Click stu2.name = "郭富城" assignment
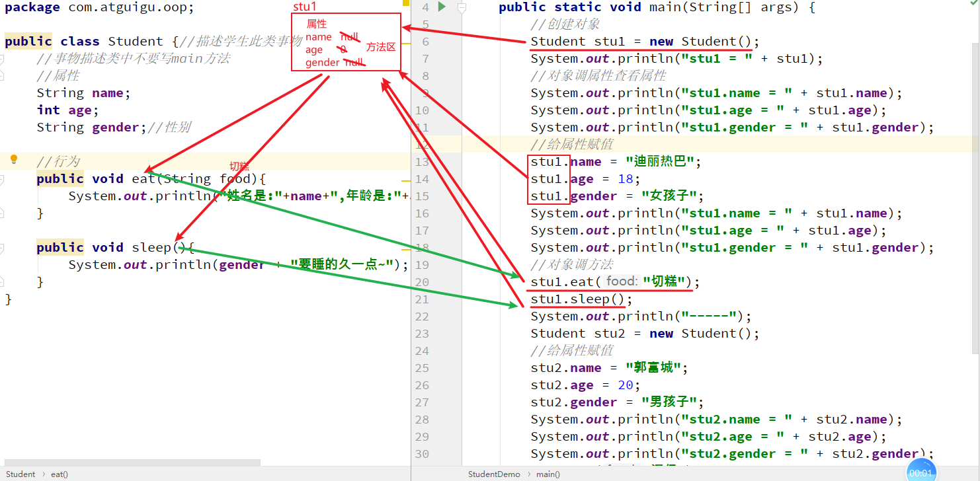The width and height of the screenshot is (980, 481). pos(610,367)
